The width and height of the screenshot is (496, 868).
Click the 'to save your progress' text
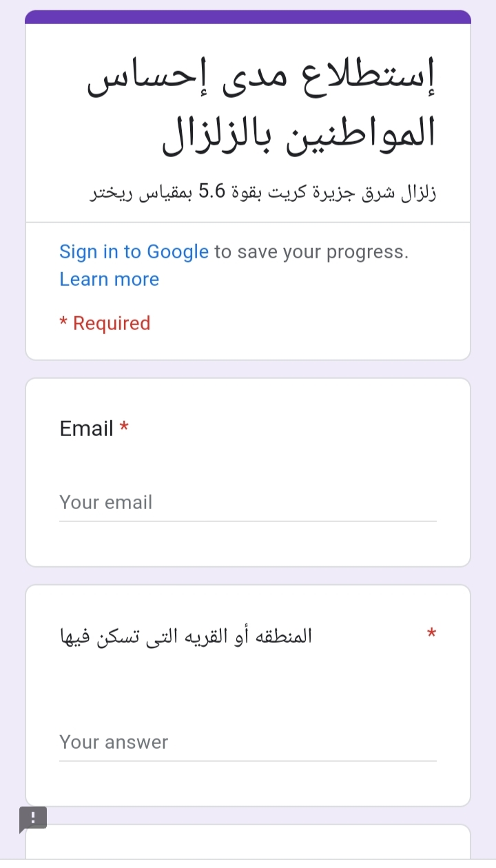(311, 252)
